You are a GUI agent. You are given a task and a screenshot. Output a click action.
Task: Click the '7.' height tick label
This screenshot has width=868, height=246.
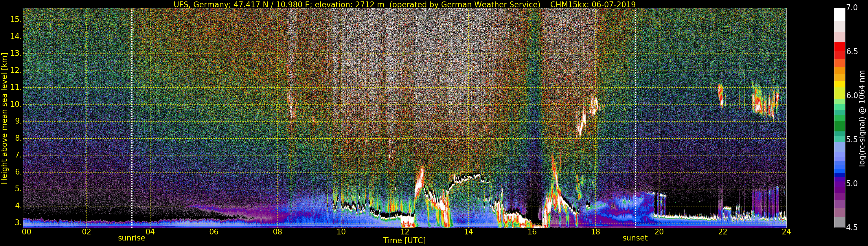[x=18, y=155]
